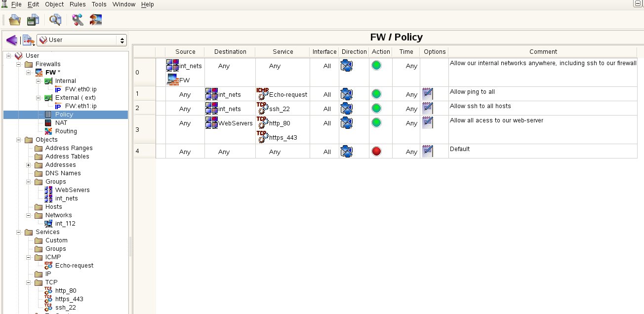Viewport: 644px width, 314px height.
Task: Collapse the Firewalls folder
Action: (x=18, y=64)
